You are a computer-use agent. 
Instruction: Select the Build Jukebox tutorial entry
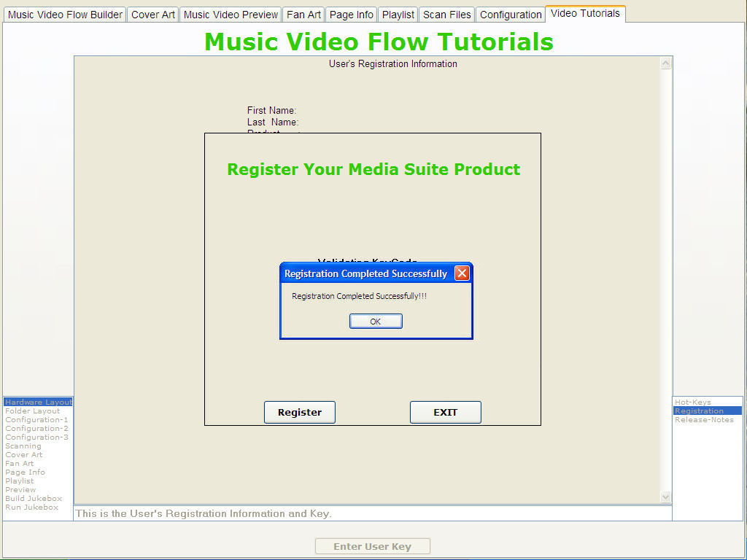point(38,499)
